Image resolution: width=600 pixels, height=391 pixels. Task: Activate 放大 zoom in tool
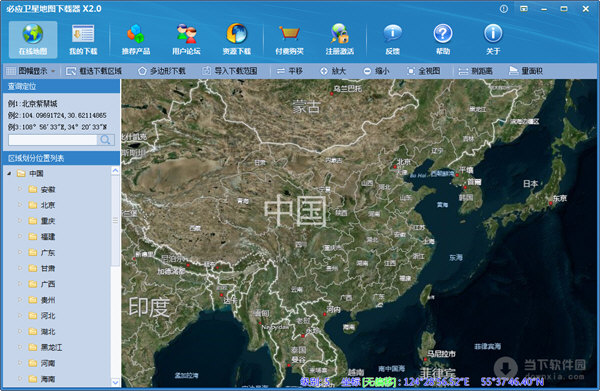pos(333,71)
